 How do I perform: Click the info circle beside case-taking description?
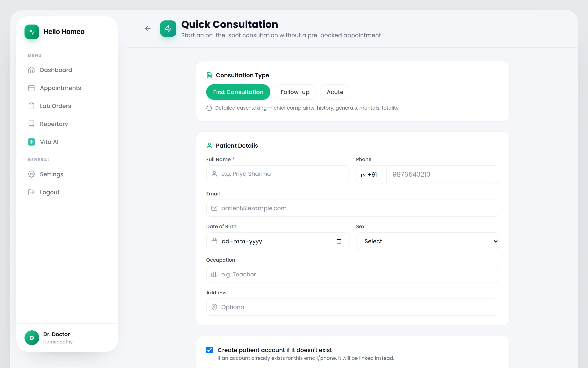[x=209, y=108]
